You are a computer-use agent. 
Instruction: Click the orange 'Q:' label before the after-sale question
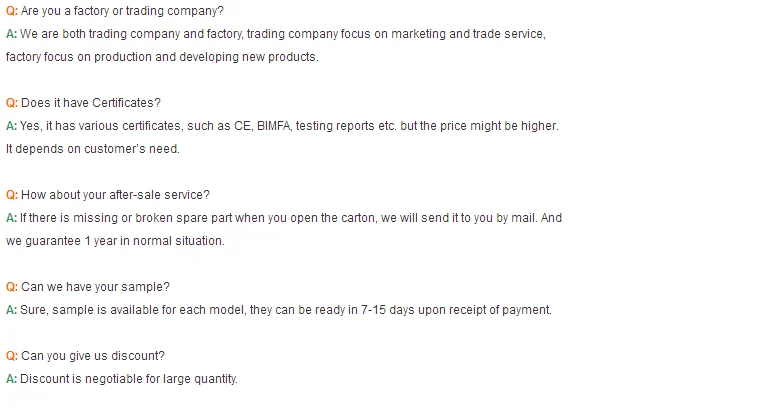[x=12, y=195]
